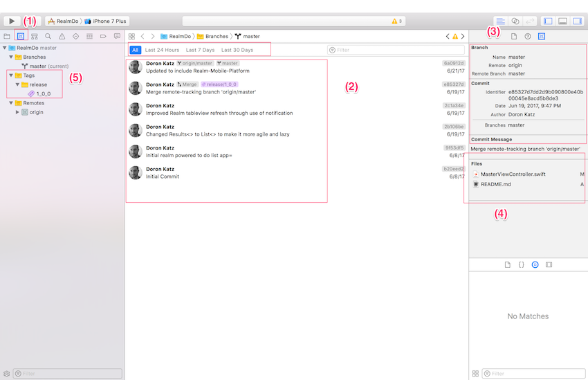Jump to previous issue arrow
The image size is (588, 380).
click(448, 37)
